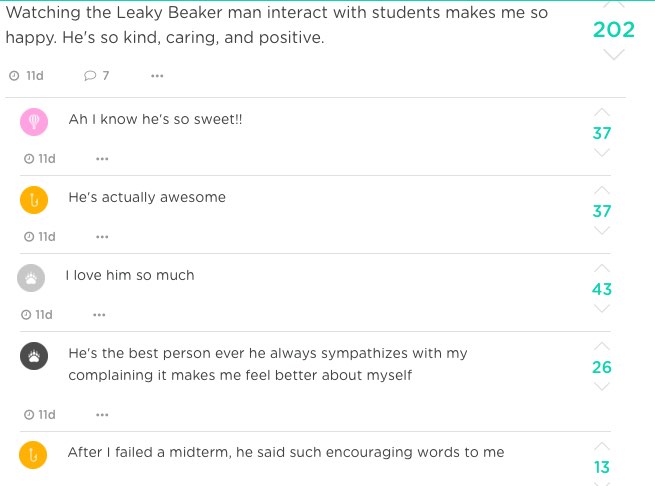Click gray paw avatar beside "I love him so much"
Screen dimensions: 655x486
32,278
